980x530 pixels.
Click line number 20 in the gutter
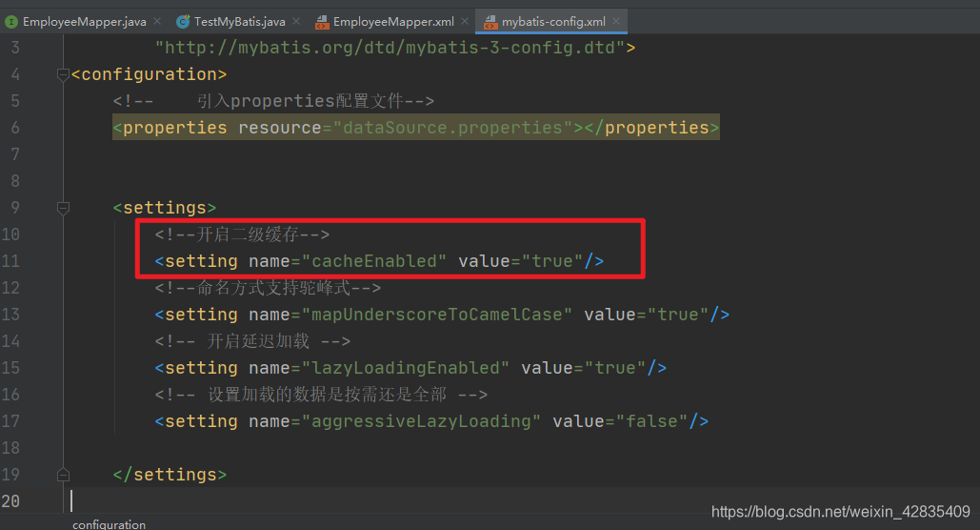(x=10, y=501)
